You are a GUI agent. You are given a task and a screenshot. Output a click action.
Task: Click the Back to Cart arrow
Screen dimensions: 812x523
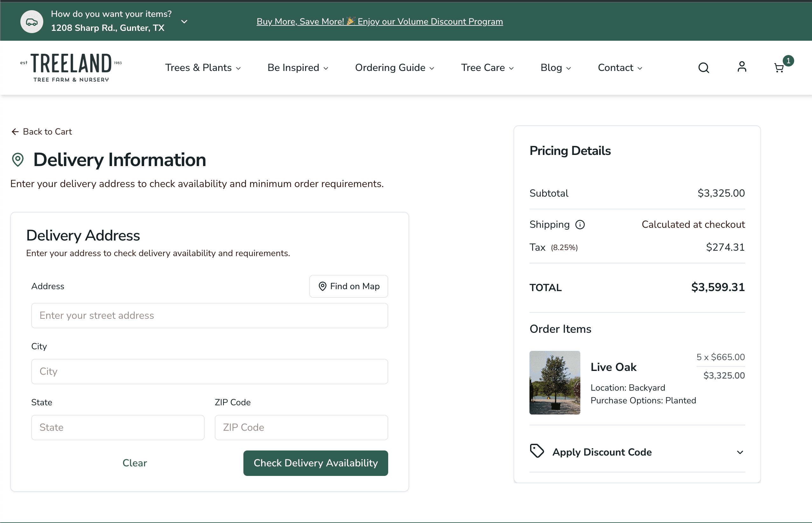point(15,132)
